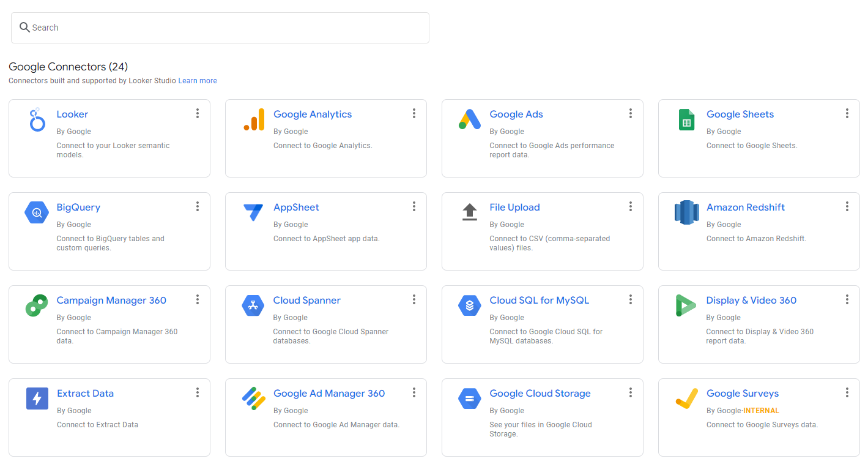The width and height of the screenshot is (868, 464).
Task: Click the Google Ads logo icon
Action: tap(470, 119)
